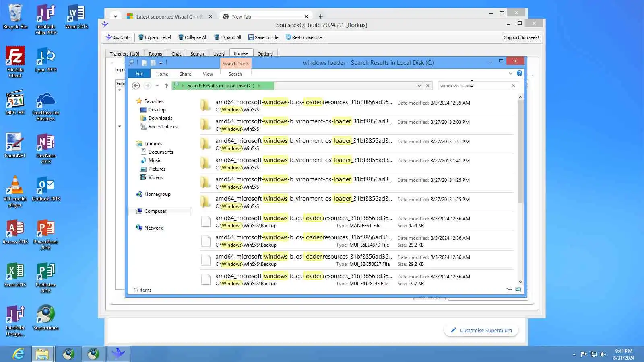Screen dimensions: 644x362
Task: Open Customize Quick Access Toolbar dropdown
Action: pos(161,63)
